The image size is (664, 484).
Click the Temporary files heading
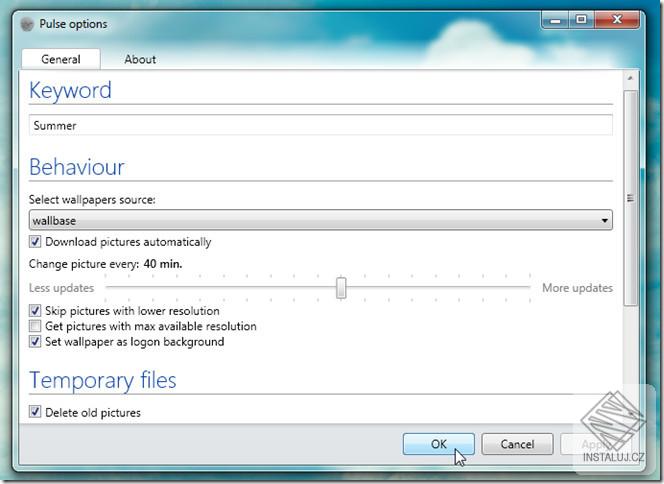(102, 380)
